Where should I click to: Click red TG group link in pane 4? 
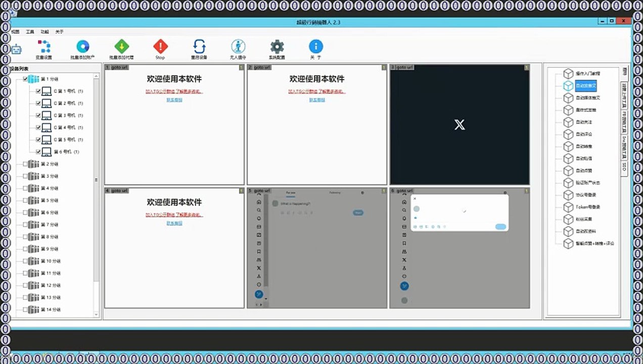click(174, 215)
